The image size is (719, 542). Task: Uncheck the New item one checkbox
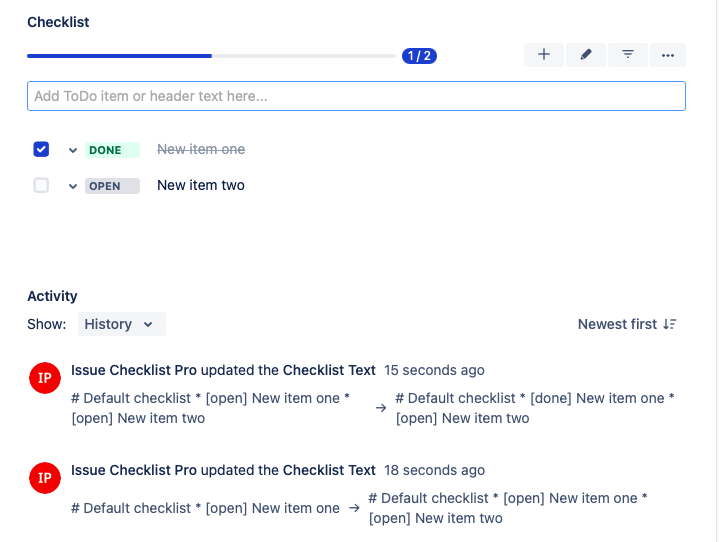point(41,149)
